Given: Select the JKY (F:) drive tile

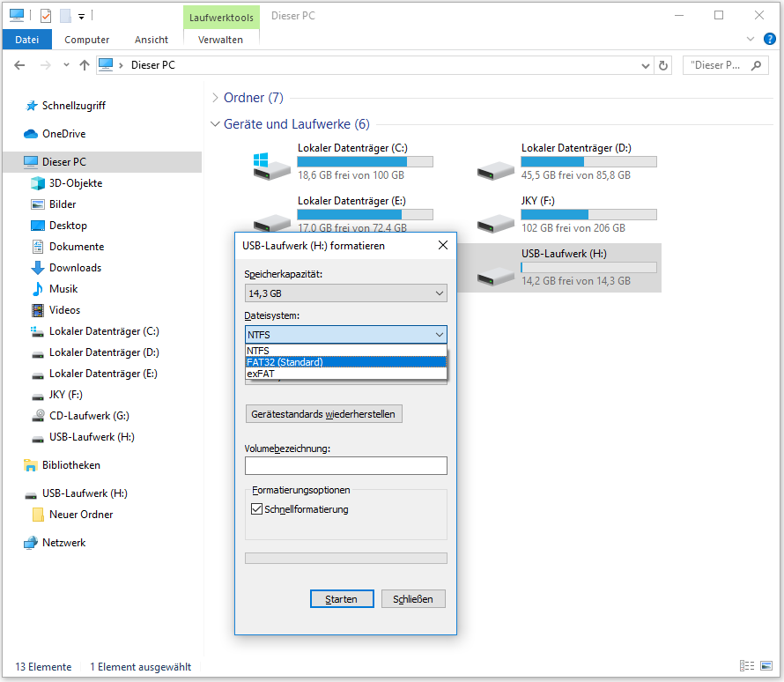Looking at the screenshot, I should point(566,214).
